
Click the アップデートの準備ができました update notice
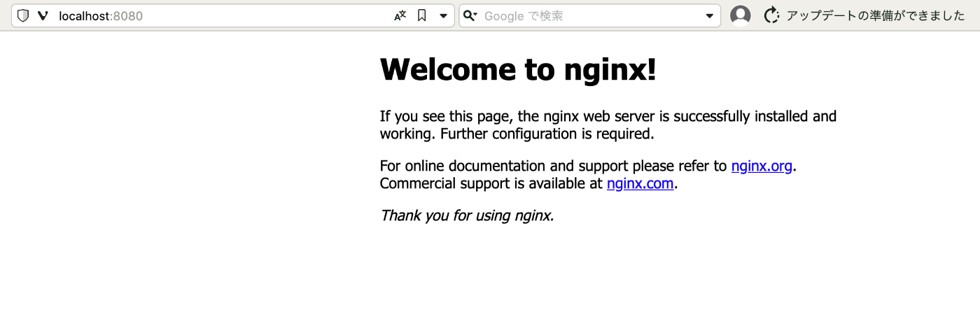[x=876, y=15]
